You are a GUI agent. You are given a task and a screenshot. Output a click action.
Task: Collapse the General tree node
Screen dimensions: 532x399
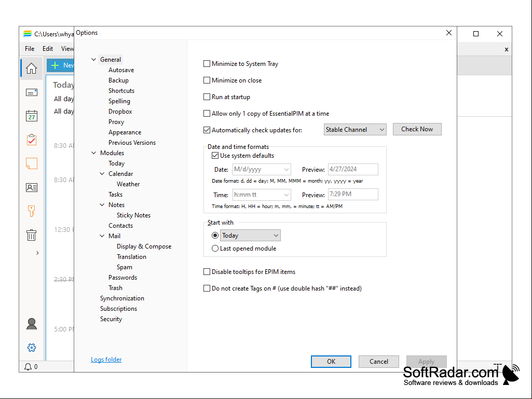(93, 59)
